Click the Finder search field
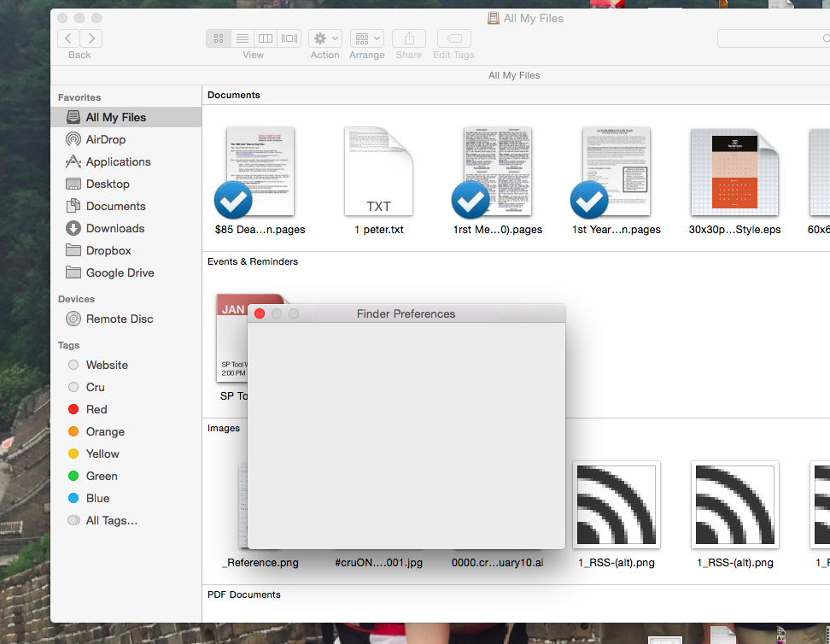 (774, 38)
